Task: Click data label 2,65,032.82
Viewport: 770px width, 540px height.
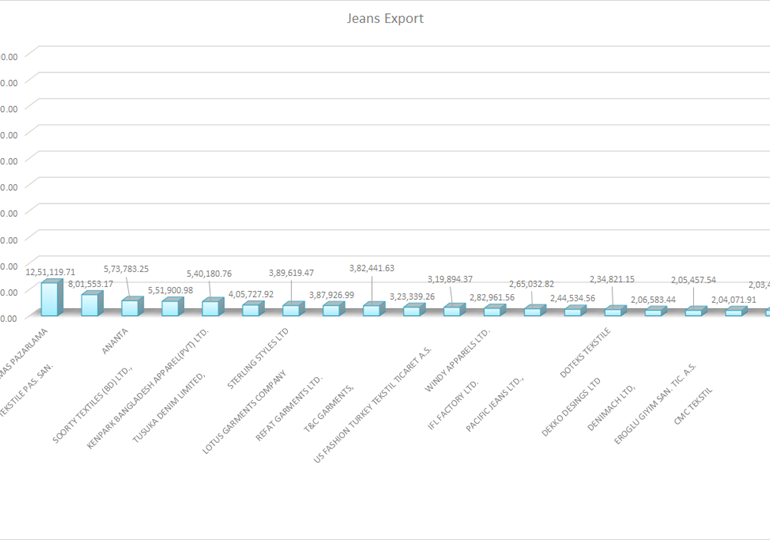Action: pos(531,284)
